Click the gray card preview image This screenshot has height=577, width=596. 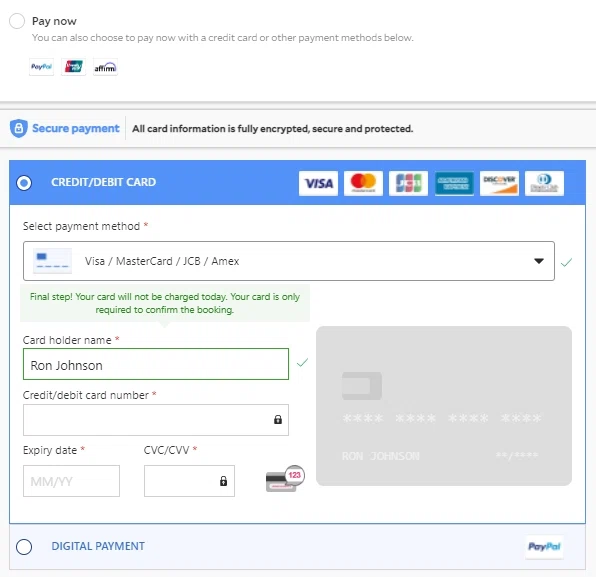444,406
